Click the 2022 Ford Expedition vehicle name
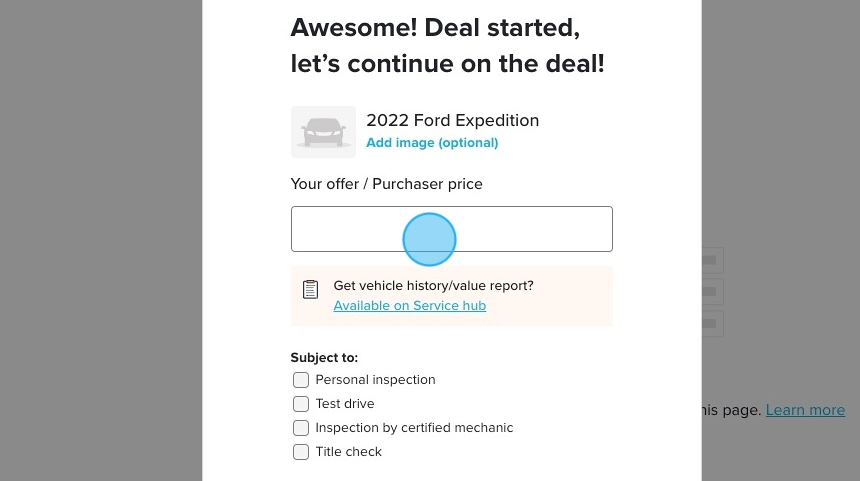Viewport: 860px width, 481px height. point(452,120)
